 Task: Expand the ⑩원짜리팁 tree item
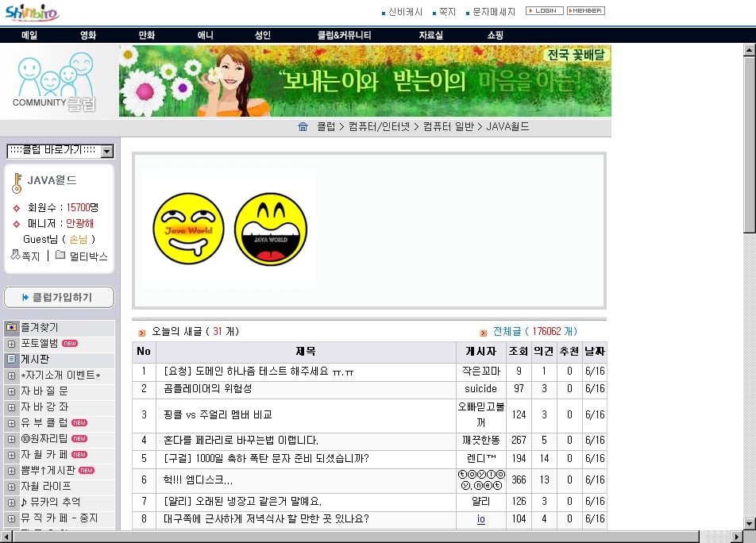pos(12,440)
